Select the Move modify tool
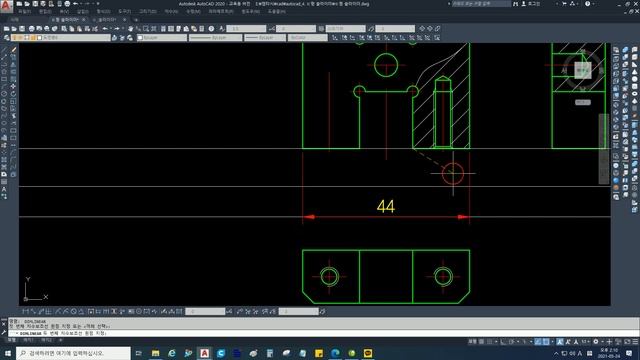The image size is (640, 360). coord(13,87)
